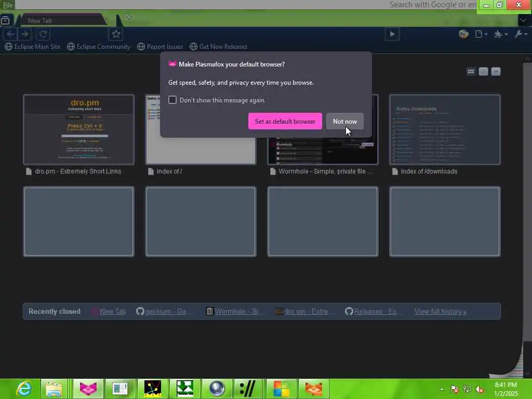Image resolution: width=532 pixels, height=399 pixels.
Task: Open the File menu
Action: (7, 5)
